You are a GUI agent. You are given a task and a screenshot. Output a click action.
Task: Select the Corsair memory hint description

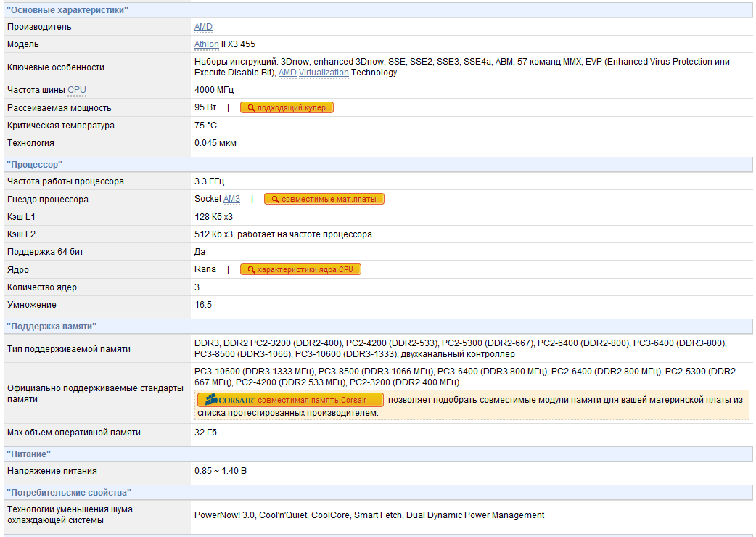click(470, 406)
